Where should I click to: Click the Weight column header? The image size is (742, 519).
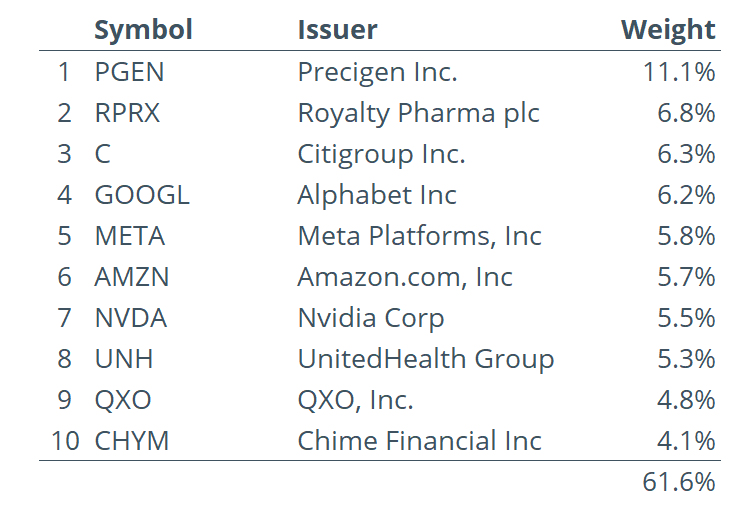668,31
